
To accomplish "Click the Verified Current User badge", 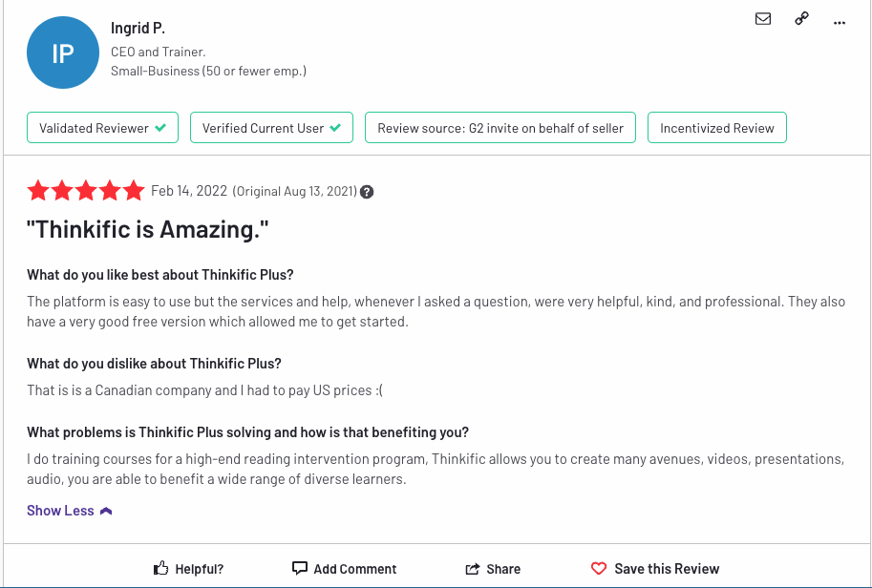I will [x=271, y=128].
